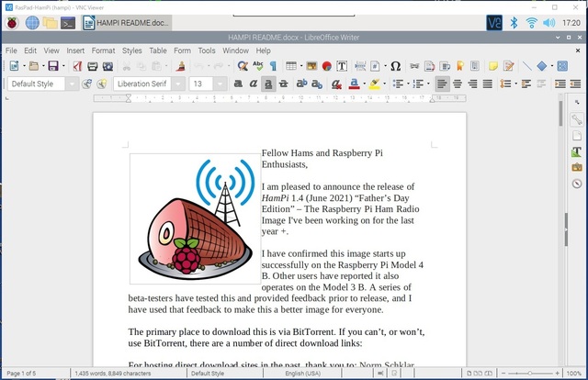Open the File menu
The height and width of the screenshot is (380, 588).
pos(11,50)
